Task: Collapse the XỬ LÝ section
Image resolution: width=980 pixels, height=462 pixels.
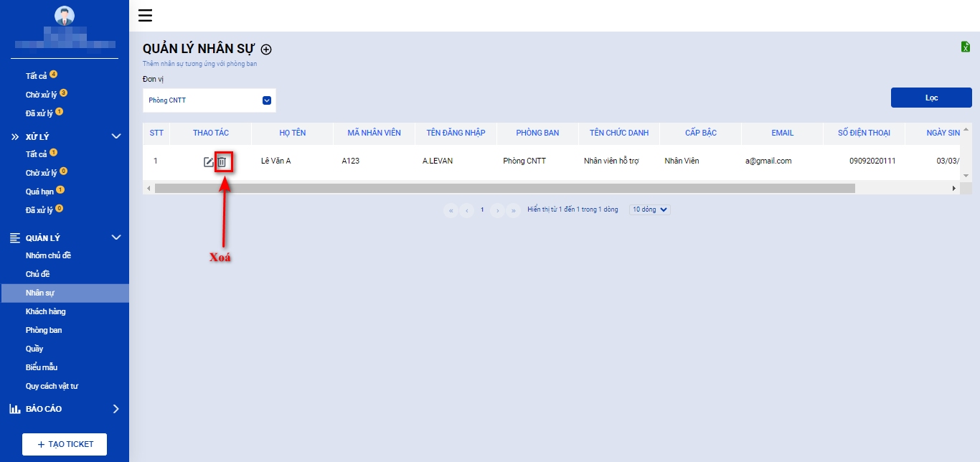Action: click(x=116, y=136)
